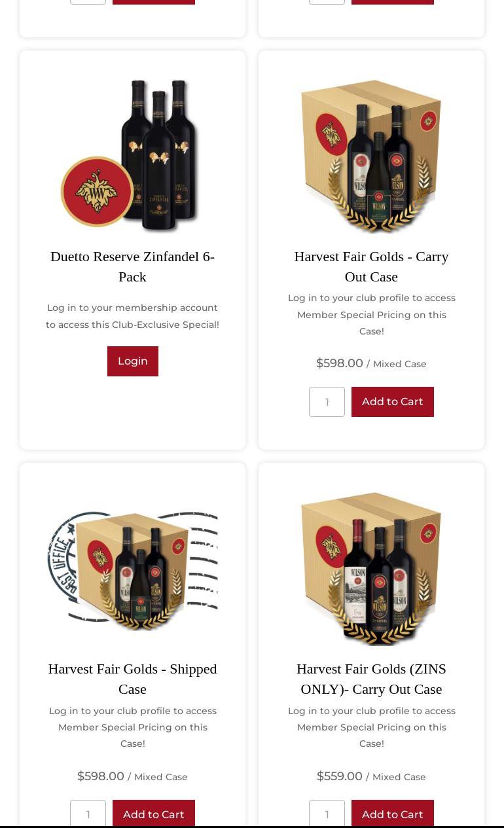The width and height of the screenshot is (504, 828).
Task: Click the red Wilson leaf logo badge on Duetto image
Action: pos(98,192)
